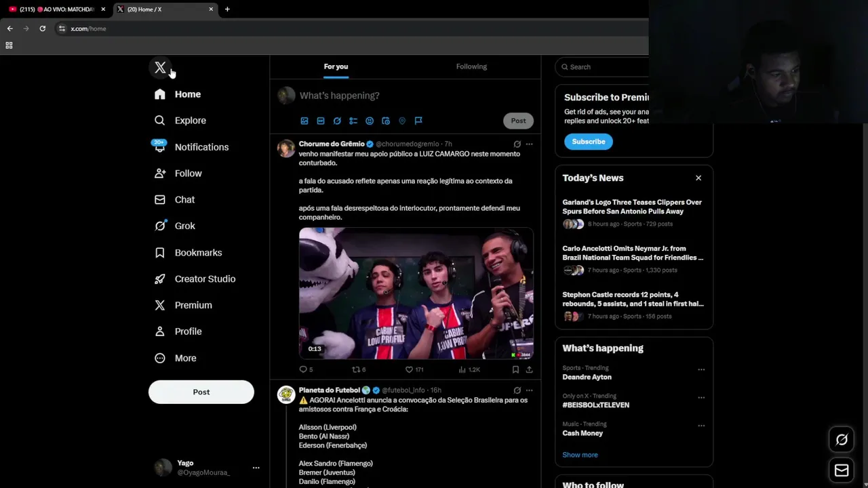Viewport: 868px width, 488px height.
Task: Add media image icon in composer
Action: pos(304,121)
